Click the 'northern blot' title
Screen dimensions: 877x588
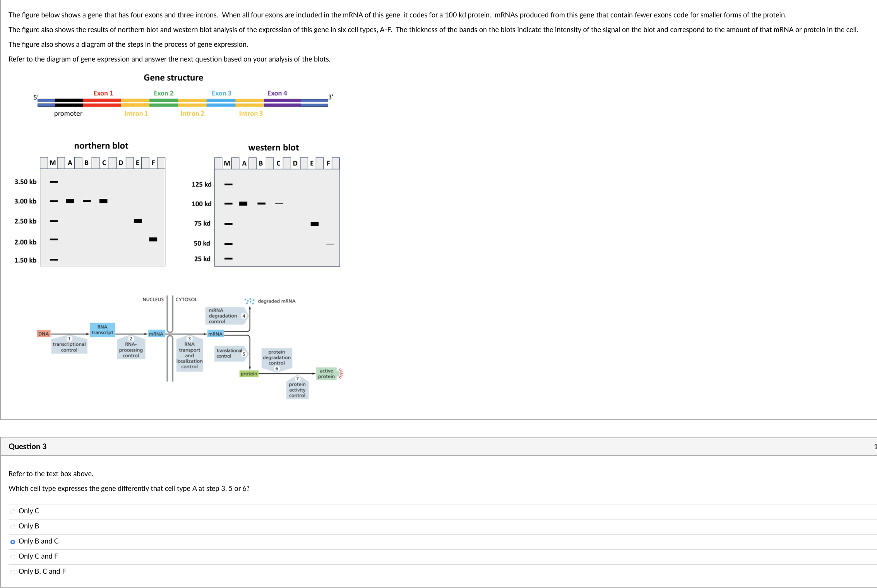tap(101, 146)
